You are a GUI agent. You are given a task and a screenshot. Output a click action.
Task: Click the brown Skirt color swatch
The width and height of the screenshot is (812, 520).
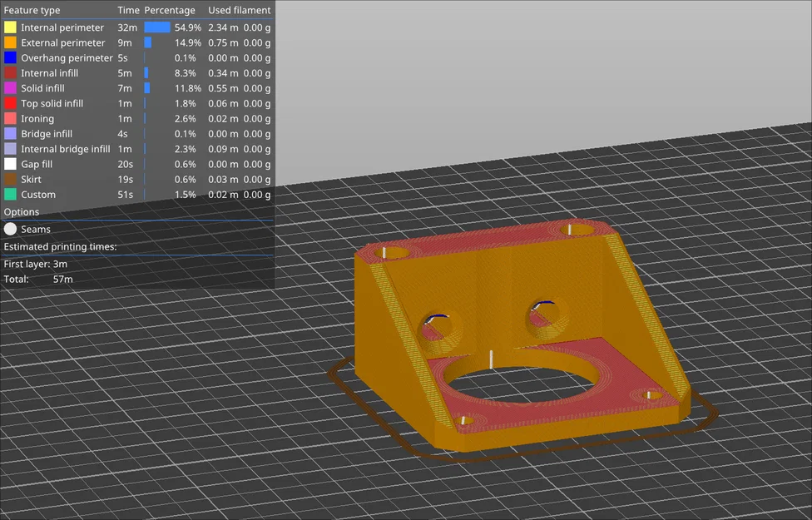(x=10, y=179)
